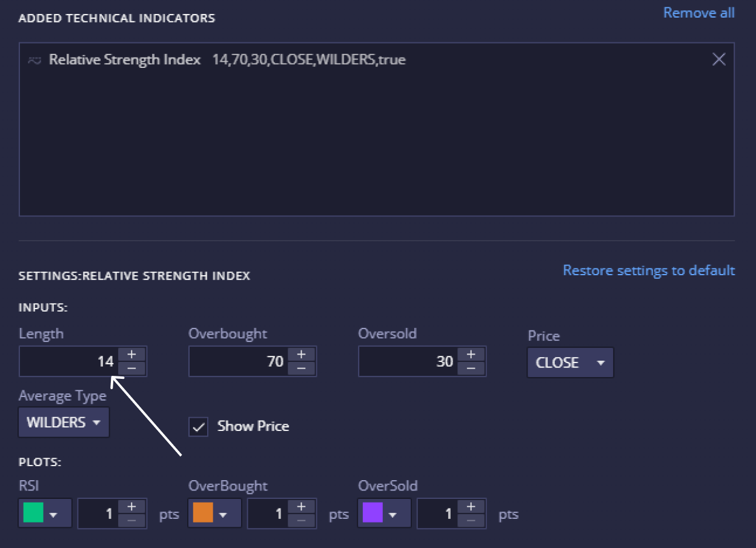Open the Average Type WILDERS dropdown
The width and height of the screenshot is (756, 548).
click(64, 423)
